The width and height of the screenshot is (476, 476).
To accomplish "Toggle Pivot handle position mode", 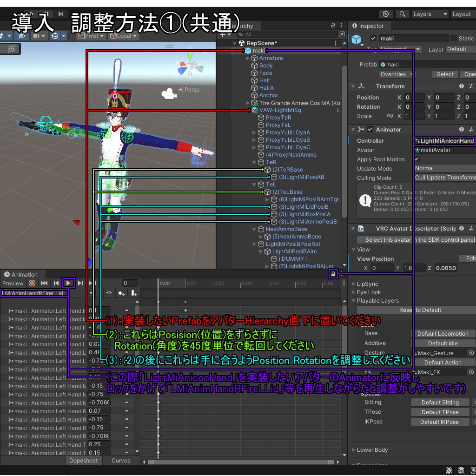I will [x=91, y=36].
